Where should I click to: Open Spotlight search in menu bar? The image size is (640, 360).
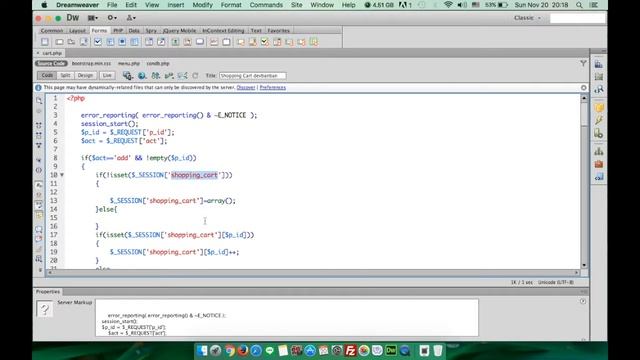click(x=579, y=5)
